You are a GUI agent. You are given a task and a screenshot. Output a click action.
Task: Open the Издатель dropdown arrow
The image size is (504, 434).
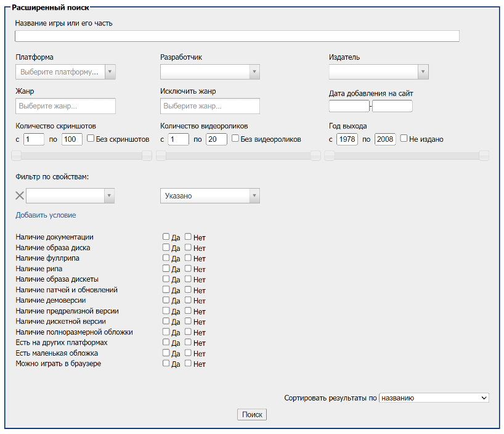pos(423,72)
